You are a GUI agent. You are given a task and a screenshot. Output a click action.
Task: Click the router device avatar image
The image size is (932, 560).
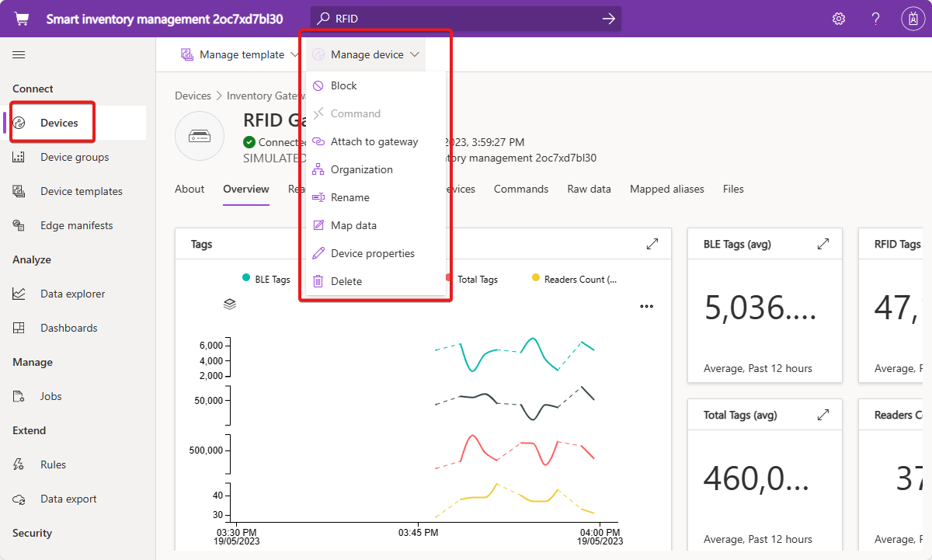point(200,136)
